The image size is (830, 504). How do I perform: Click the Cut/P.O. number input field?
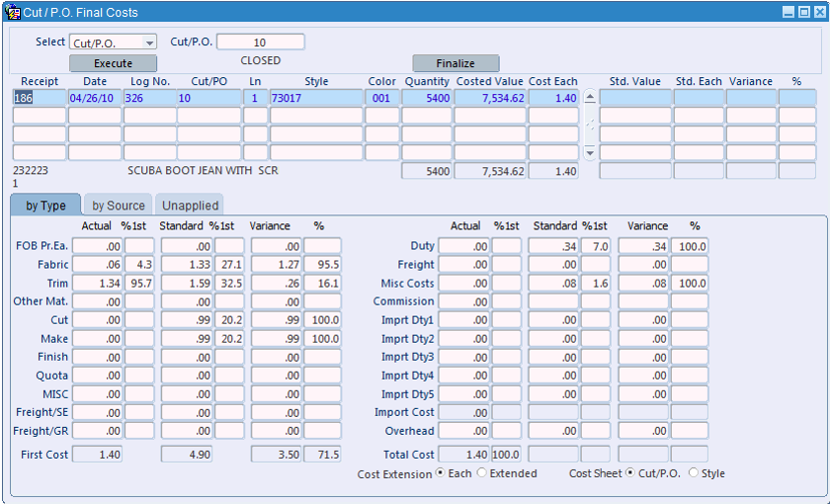(x=260, y=42)
